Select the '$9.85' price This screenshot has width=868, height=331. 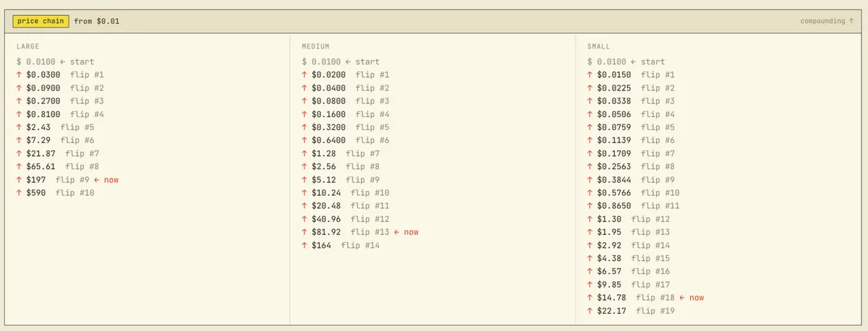pyautogui.click(x=609, y=284)
